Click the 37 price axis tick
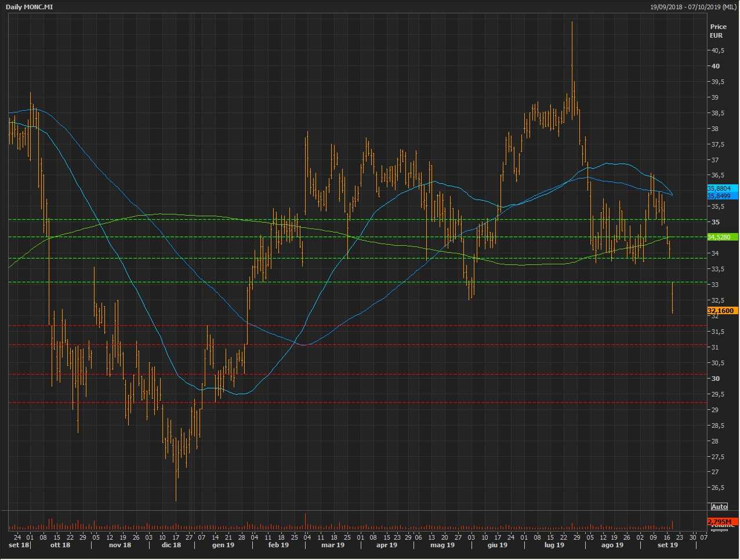 (715, 160)
